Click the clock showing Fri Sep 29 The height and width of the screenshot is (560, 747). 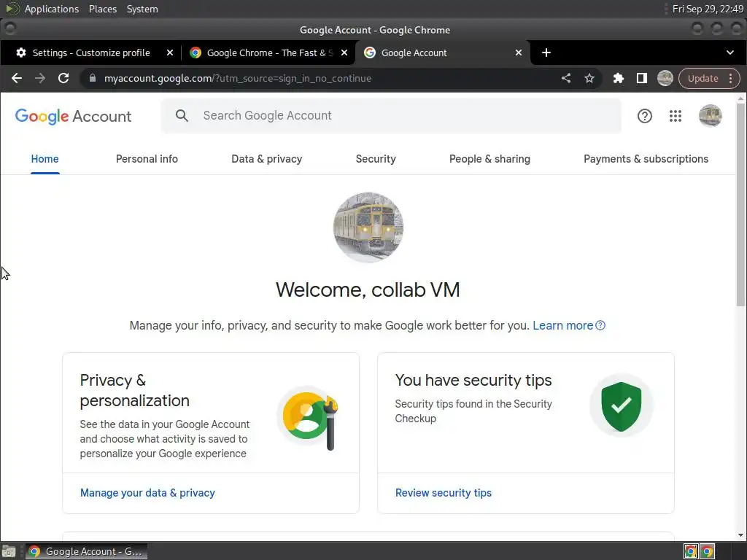click(708, 9)
